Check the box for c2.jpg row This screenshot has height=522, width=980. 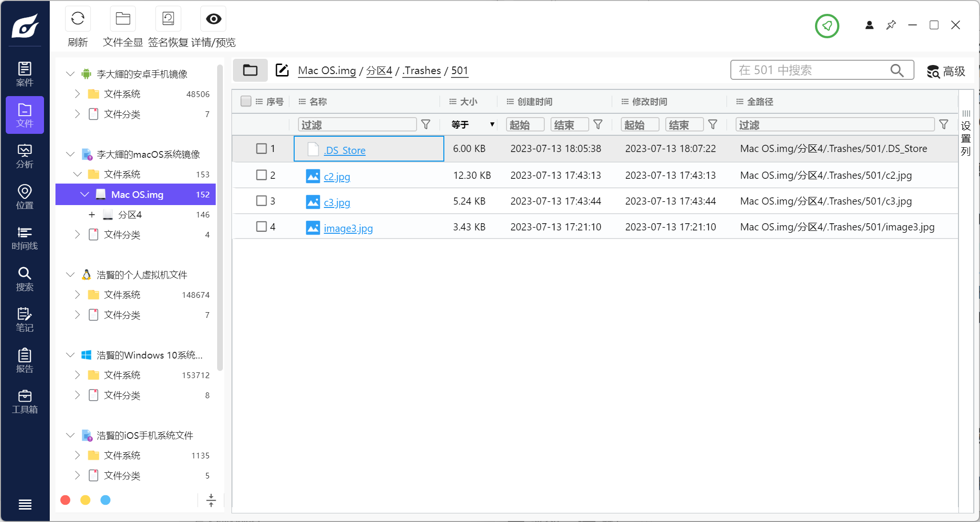point(261,175)
